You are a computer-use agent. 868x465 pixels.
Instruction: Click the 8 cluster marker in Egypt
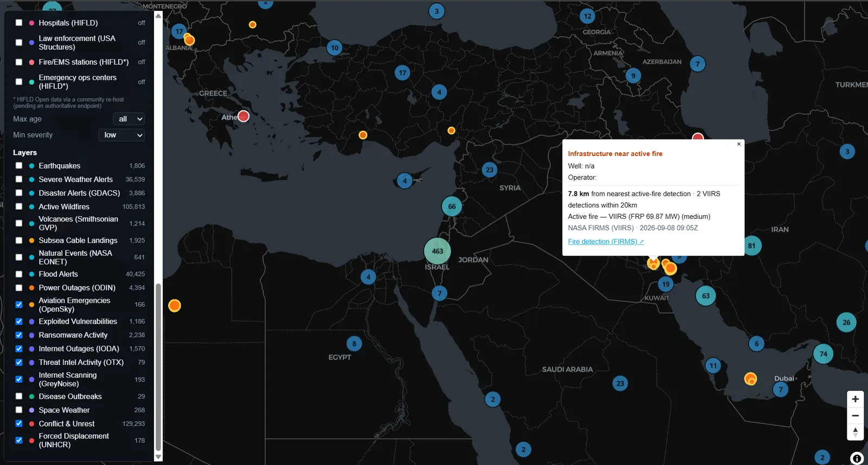click(354, 344)
